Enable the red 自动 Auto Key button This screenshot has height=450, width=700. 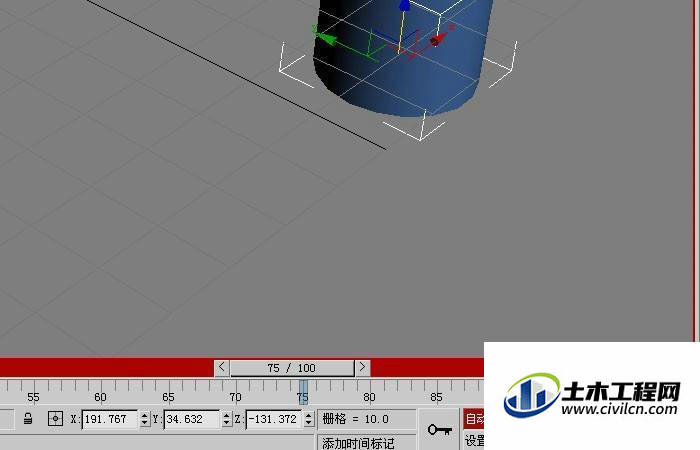point(474,419)
